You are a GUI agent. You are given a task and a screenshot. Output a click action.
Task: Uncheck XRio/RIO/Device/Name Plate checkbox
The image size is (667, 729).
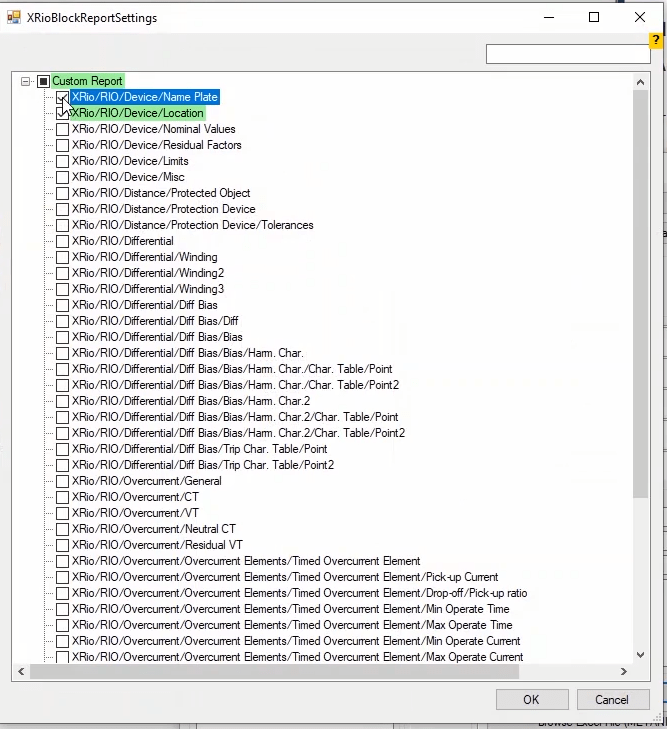point(62,97)
